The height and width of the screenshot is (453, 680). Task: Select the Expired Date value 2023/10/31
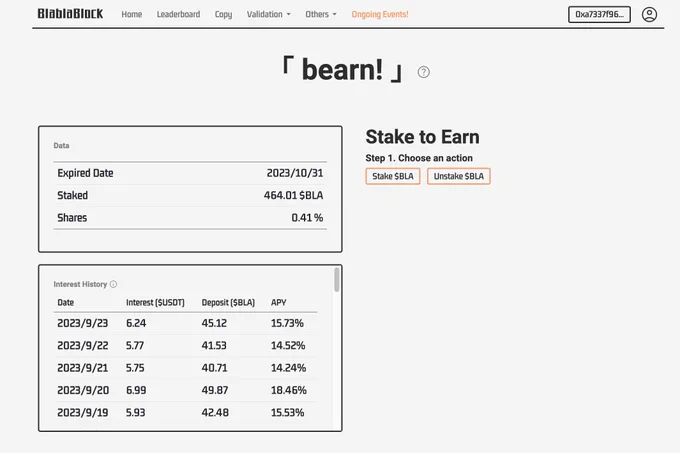coord(295,173)
